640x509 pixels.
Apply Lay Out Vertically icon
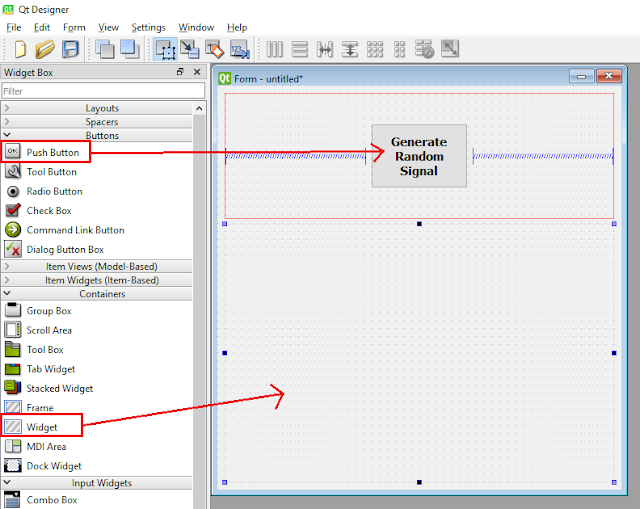tap(300, 49)
